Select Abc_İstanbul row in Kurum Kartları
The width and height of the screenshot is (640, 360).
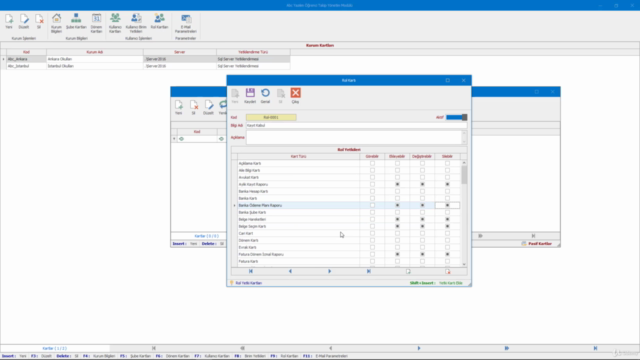(x=148, y=66)
